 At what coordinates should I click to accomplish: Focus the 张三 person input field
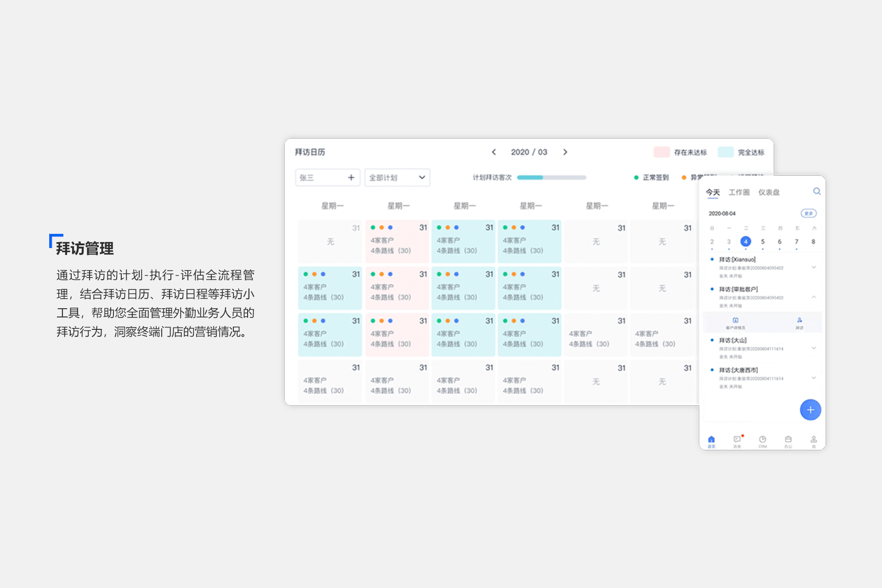point(328,177)
